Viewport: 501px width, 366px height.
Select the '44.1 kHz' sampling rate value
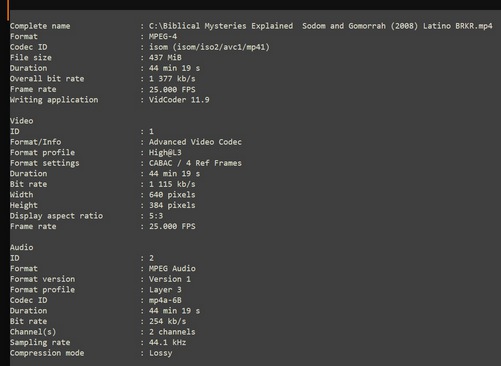168,342
